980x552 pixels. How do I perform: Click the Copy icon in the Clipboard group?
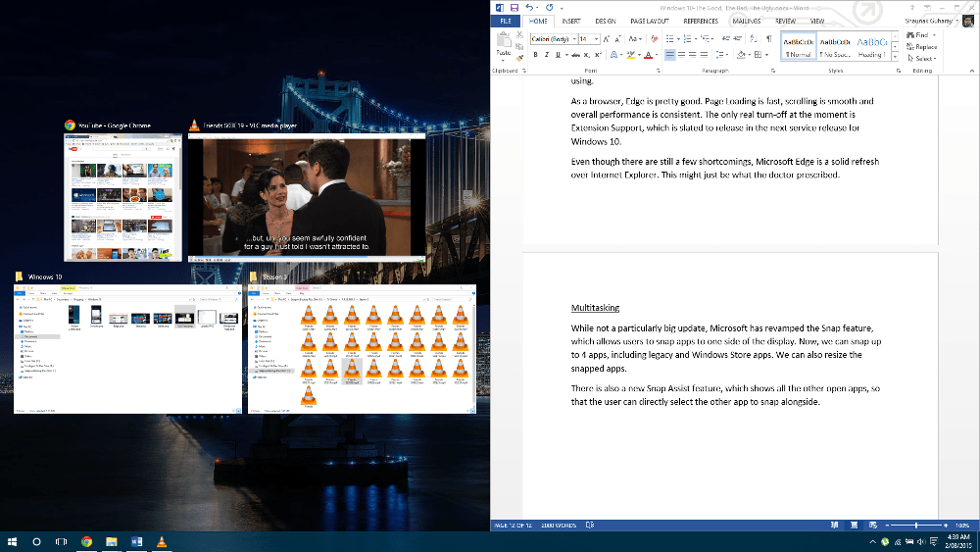pyautogui.click(x=520, y=46)
